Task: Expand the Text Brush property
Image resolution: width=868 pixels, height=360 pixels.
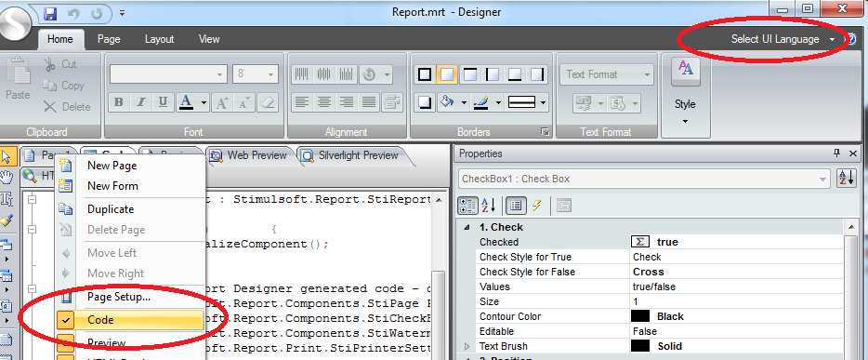Action: pos(467,347)
